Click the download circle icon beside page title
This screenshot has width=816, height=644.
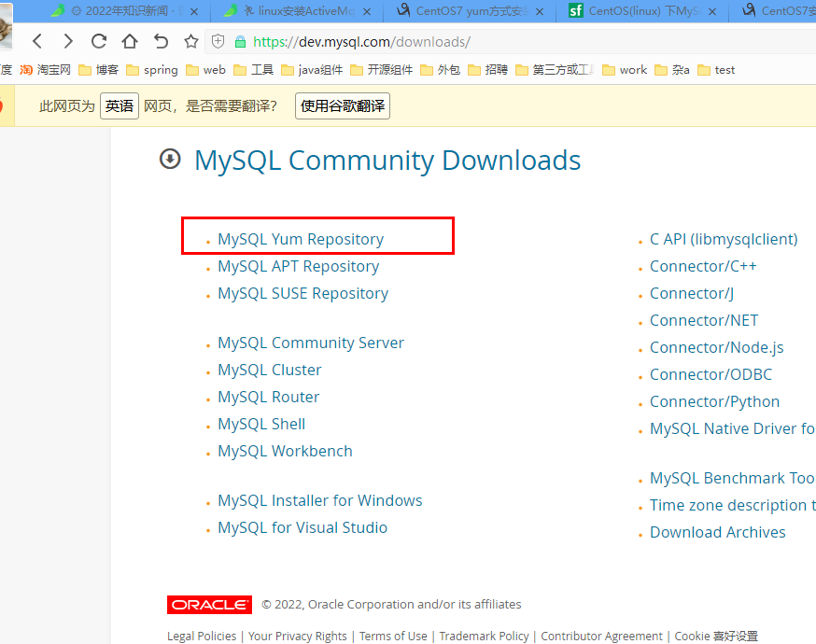pyautogui.click(x=170, y=160)
